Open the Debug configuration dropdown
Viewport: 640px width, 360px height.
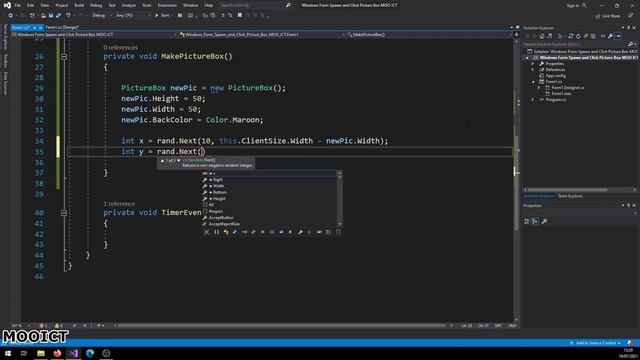101,16
